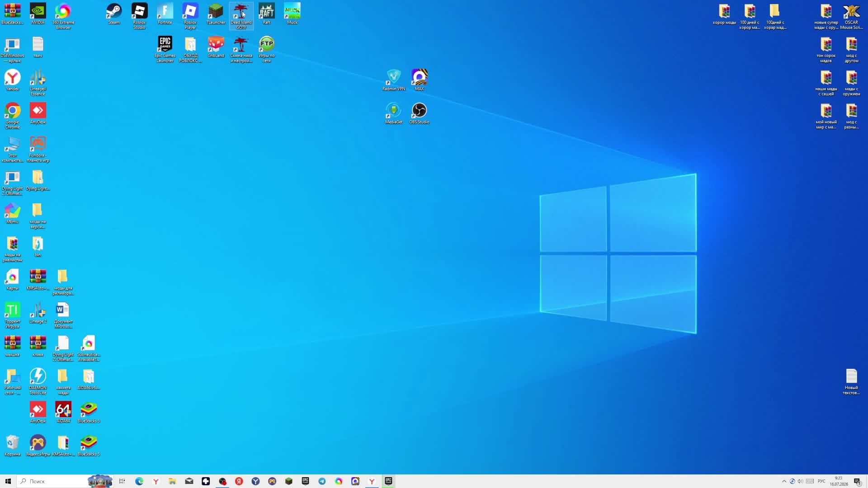Image resolution: width=868 pixels, height=488 pixels.
Task: Open the Epic Games Launcher desktop shortcut
Action: (165, 49)
